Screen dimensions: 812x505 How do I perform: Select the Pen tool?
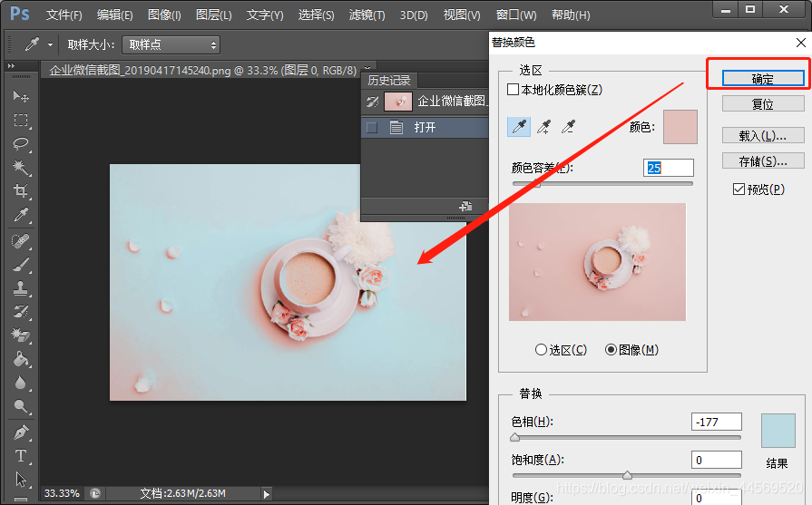21,432
